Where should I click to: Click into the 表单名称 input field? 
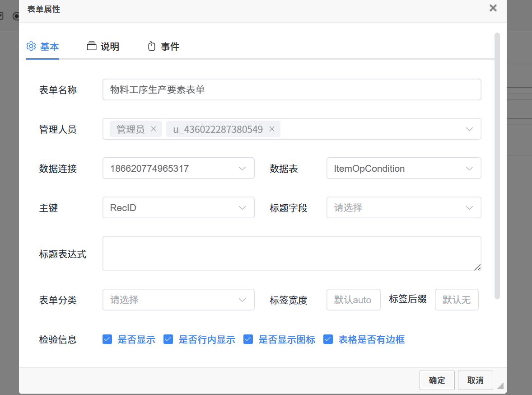point(291,90)
